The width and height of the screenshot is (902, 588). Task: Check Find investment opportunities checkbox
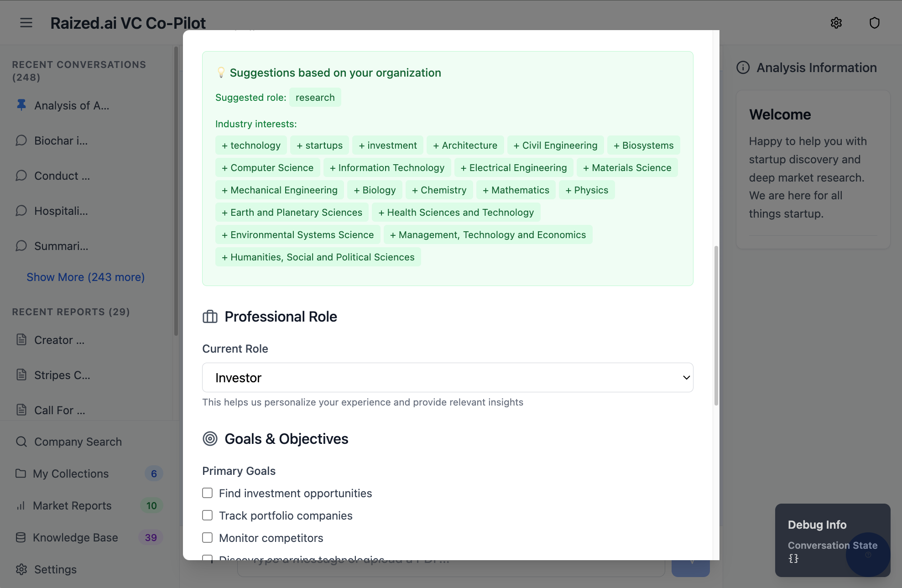click(x=207, y=493)
